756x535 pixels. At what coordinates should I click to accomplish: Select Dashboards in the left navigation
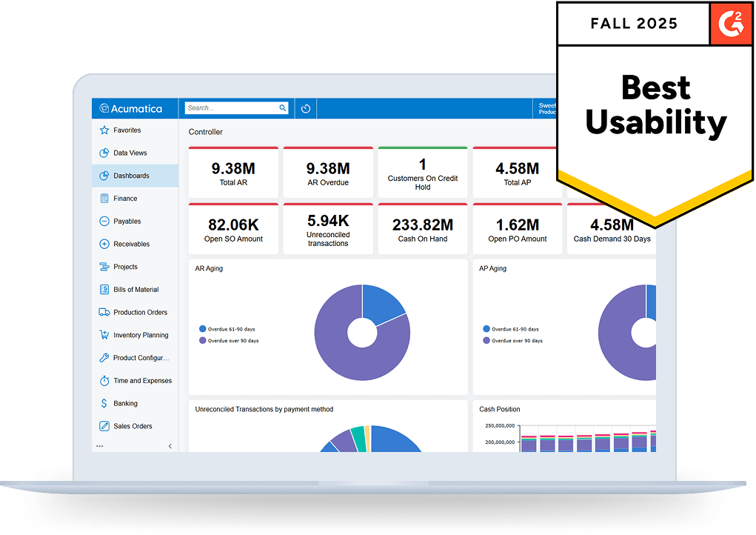[x=131, y=176]
